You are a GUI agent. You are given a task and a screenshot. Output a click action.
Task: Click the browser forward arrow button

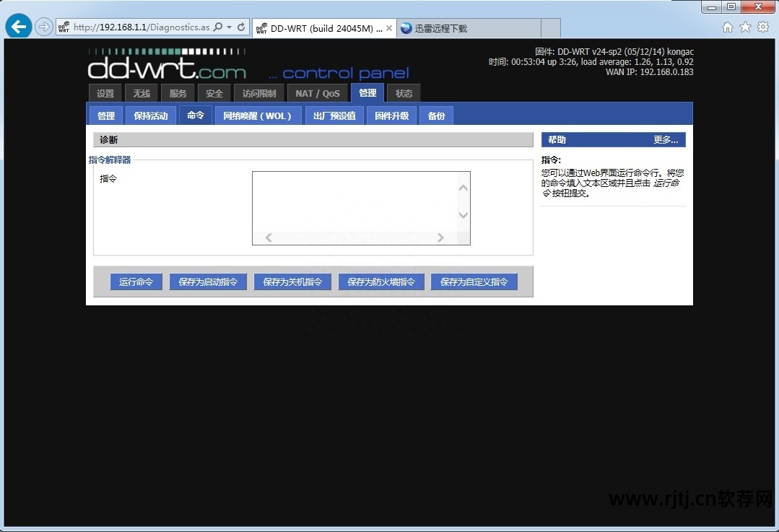(x=44, y=27)
